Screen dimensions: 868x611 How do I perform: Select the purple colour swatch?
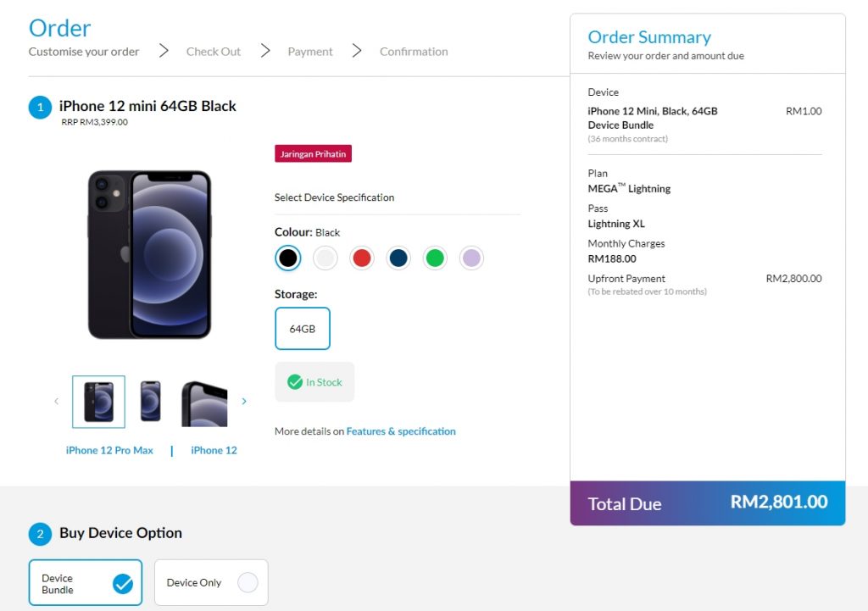tap(471, 258)
